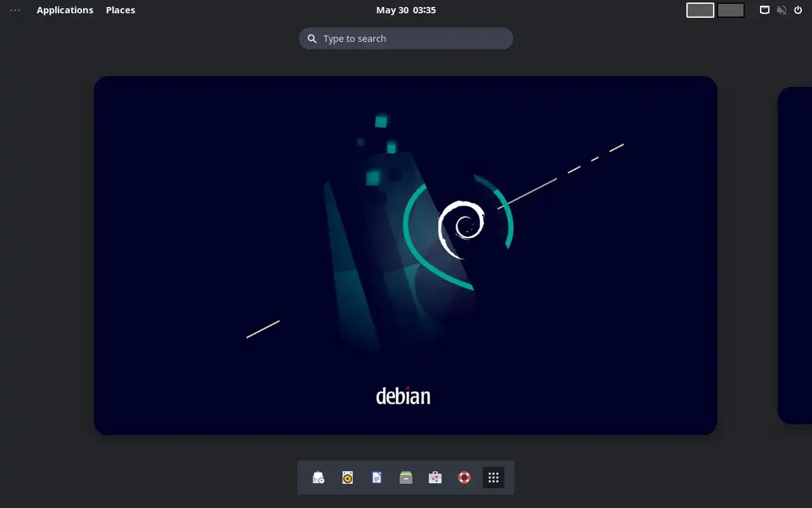The height and width of the screenshot is (508, 812).
Task: Launch the Software store app
Action: [x=435, y=478]
